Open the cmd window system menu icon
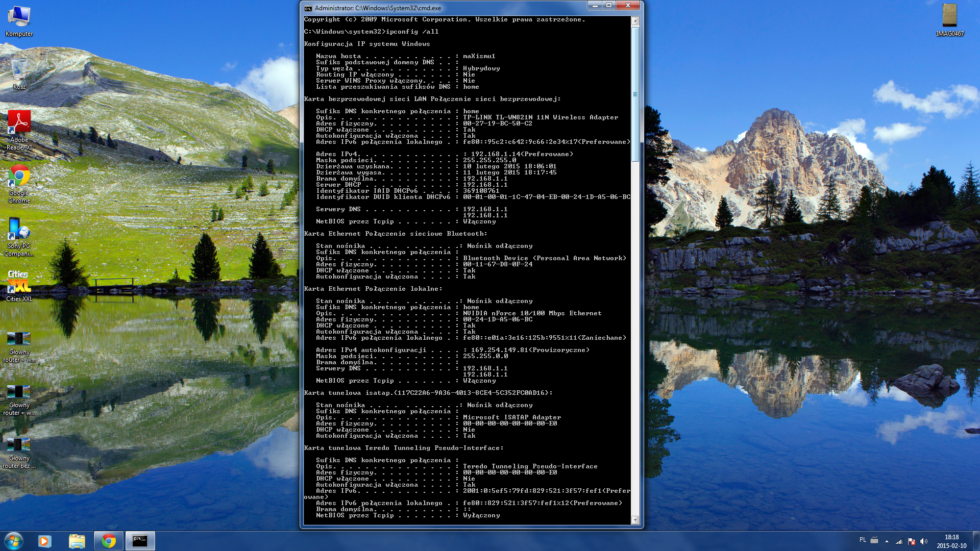 [308, 8]
